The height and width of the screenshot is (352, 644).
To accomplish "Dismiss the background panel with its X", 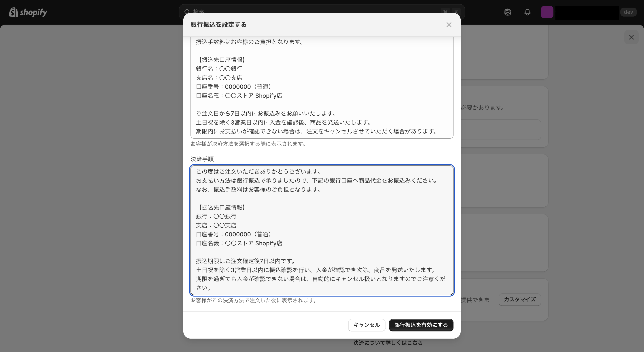I will (x=631, y=37).
